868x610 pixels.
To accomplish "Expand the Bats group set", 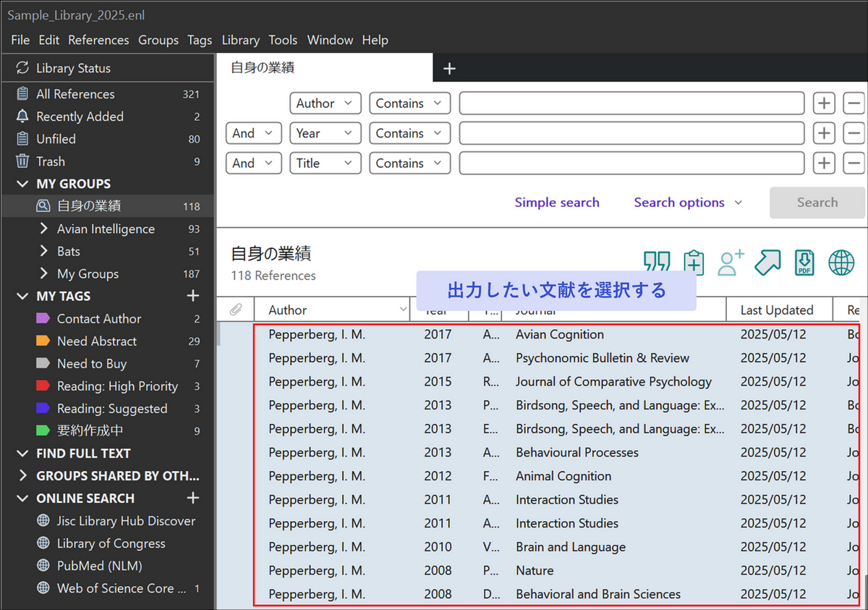I will tap(43, 251).
